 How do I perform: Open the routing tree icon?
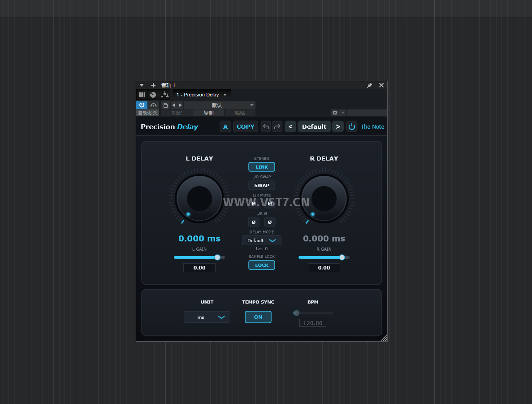tap(164, 95)
